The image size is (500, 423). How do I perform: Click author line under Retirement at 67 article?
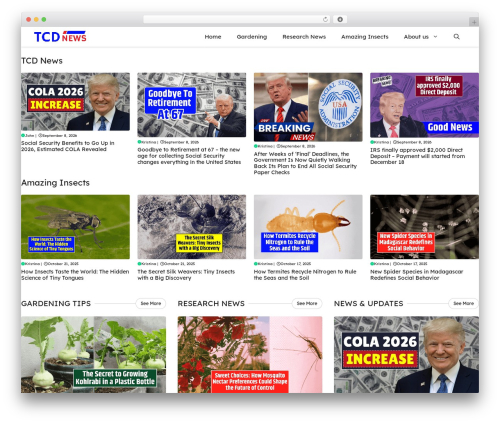click(168, 142)
